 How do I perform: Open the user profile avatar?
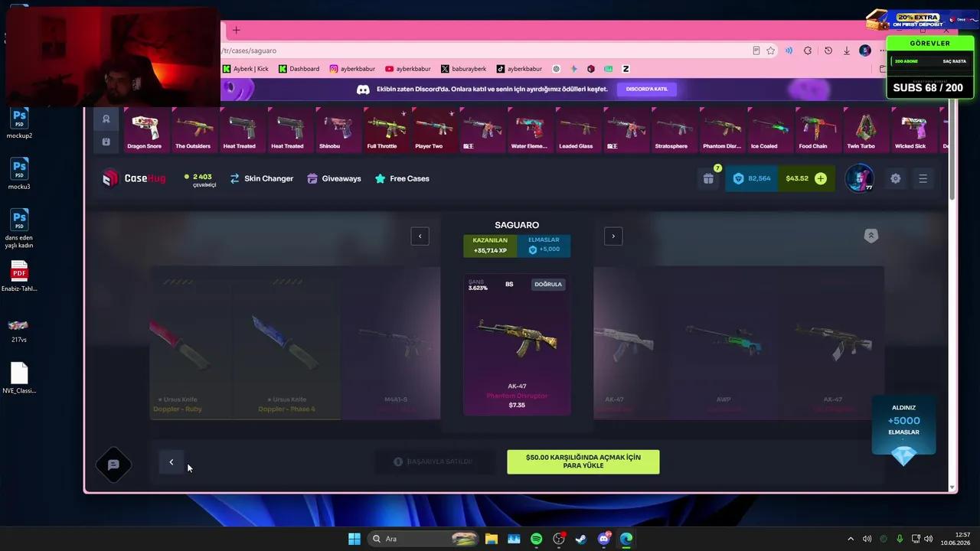[x=859, y=178]
